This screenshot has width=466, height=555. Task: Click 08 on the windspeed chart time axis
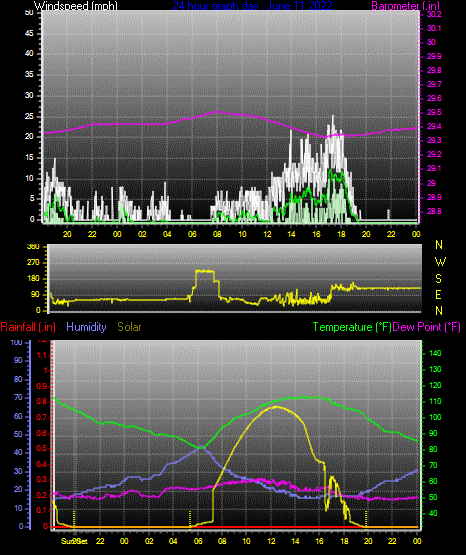click(217, 234)
